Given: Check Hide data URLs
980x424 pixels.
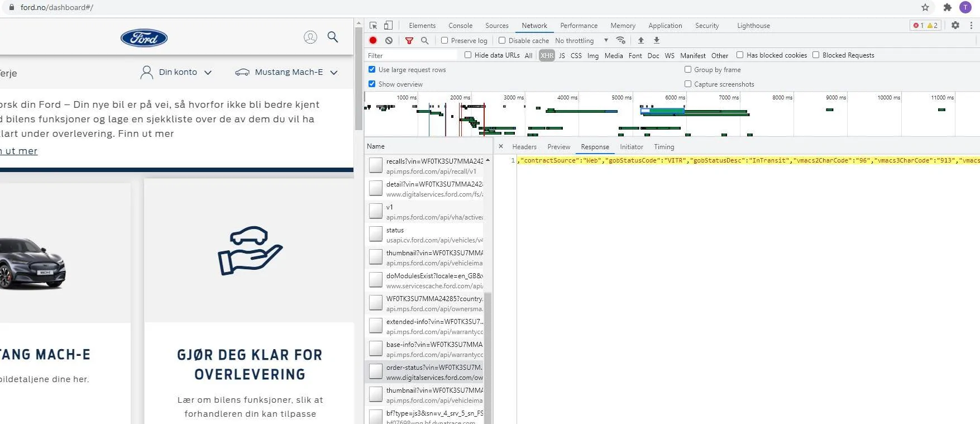Looking at the screenshot, I should tap(468, 55).
